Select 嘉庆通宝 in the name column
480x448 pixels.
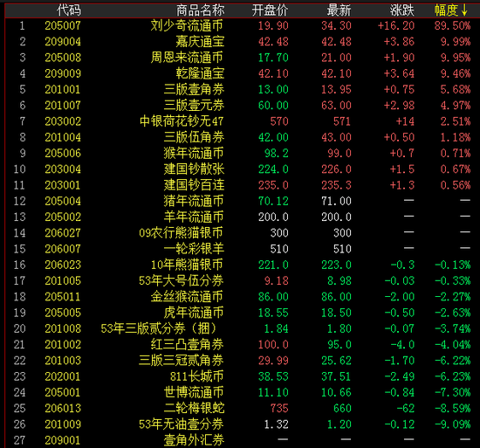200,42
